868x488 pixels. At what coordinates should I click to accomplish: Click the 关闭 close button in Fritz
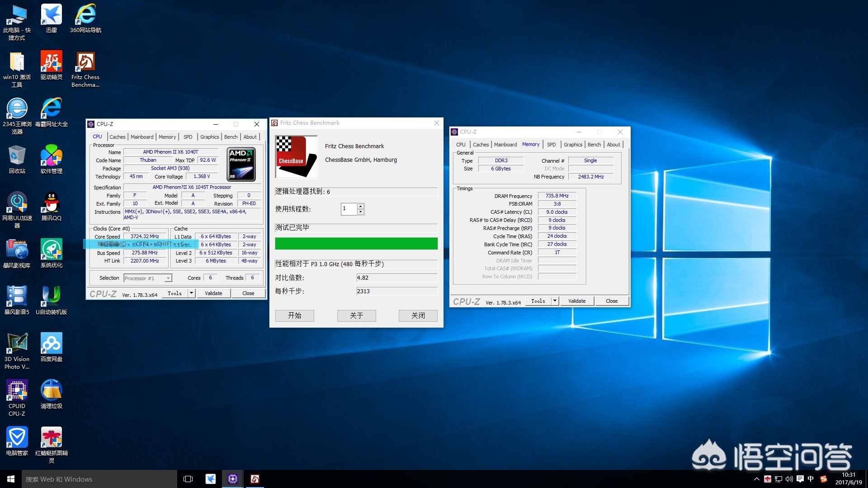418,315
